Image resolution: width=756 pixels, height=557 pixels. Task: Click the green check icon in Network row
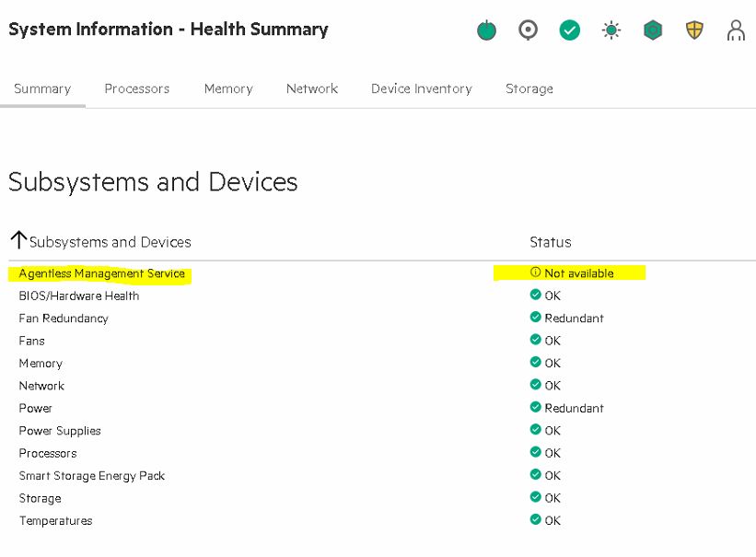coord(535,384)
